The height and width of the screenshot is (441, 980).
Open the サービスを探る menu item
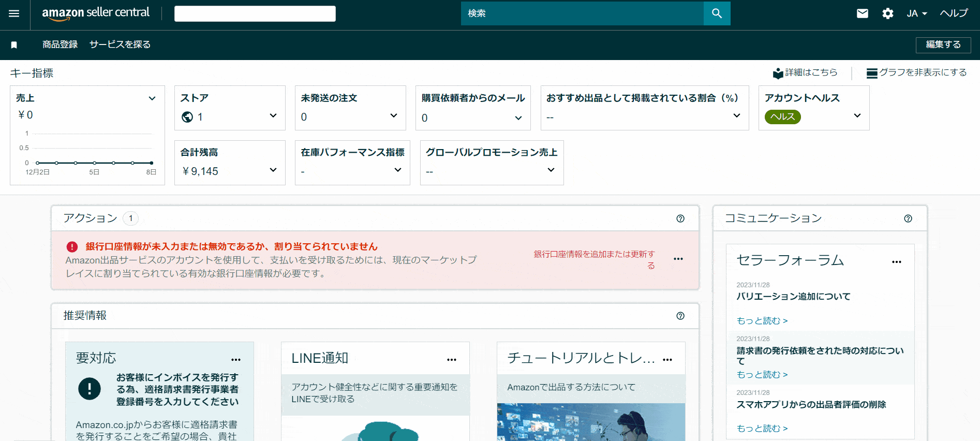tap(120, 45)
